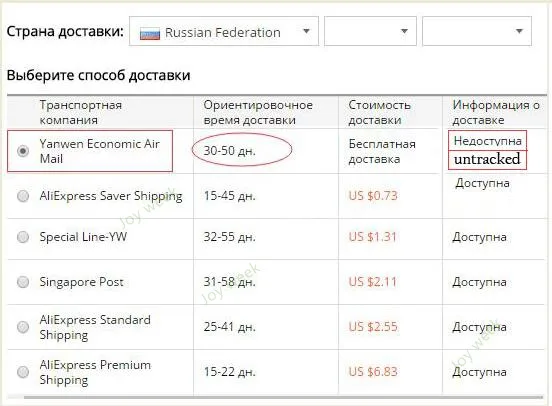Select Yanwen Economic Air Mail radio button
The height and width of the screenshot is (406, 552).
pos(23,151)
